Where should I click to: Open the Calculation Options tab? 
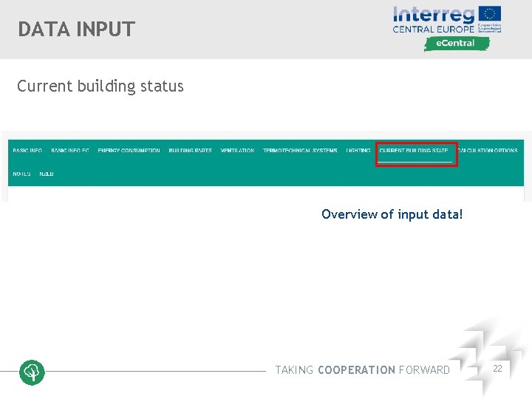[x=488, y=150]
